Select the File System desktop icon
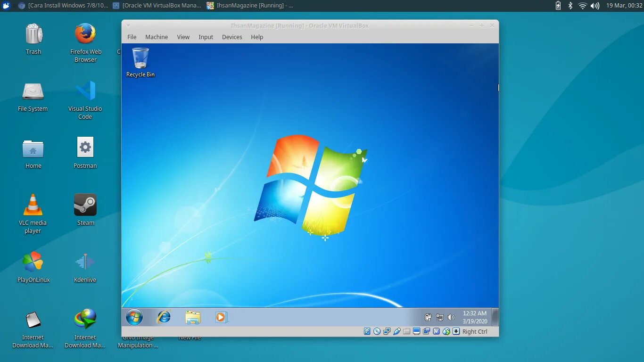 pyautogui.click(x=33, y=97)
